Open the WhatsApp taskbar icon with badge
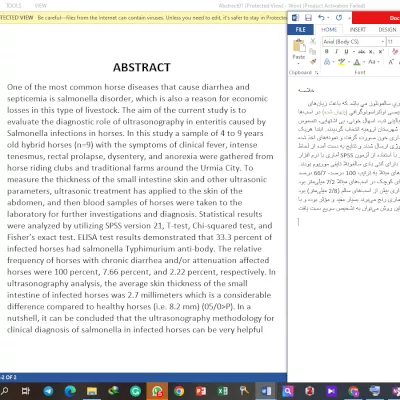The image size is (400, 400). point(157,391)
